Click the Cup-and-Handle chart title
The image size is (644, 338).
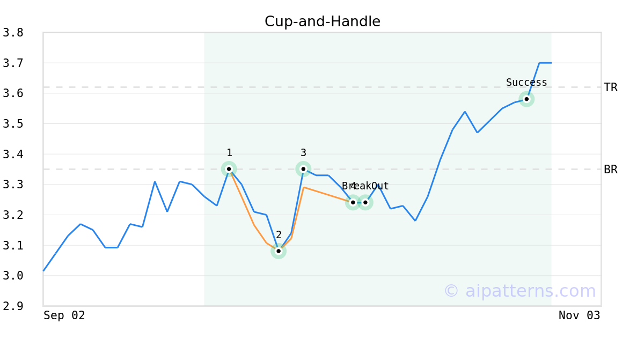click(x=322, y=21)
